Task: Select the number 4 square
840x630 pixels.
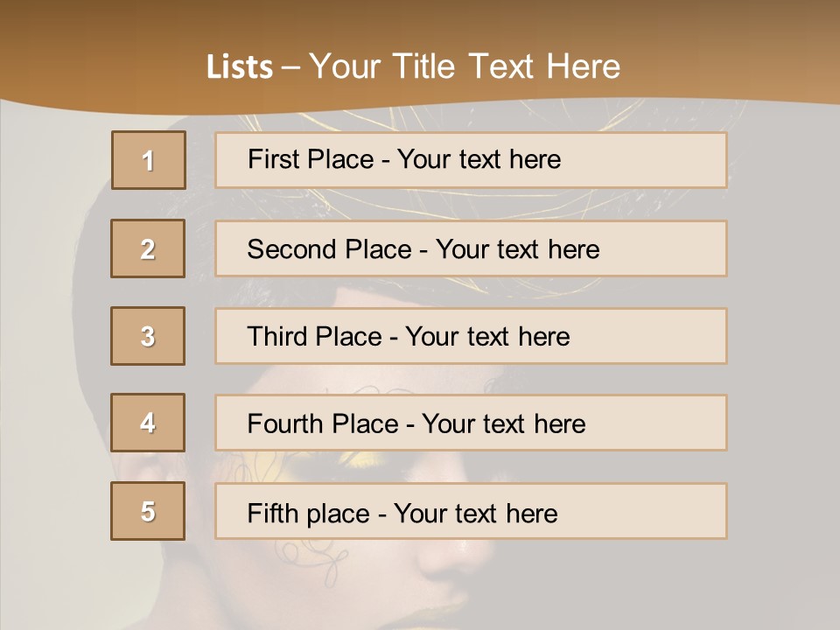Action: click(x=148, y=423)
